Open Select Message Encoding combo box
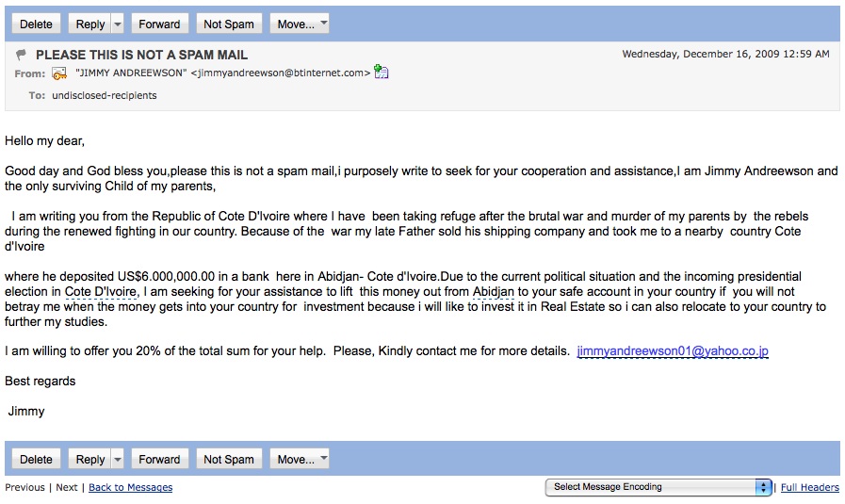This screenshot has width=845, height=504. (658, 487)
